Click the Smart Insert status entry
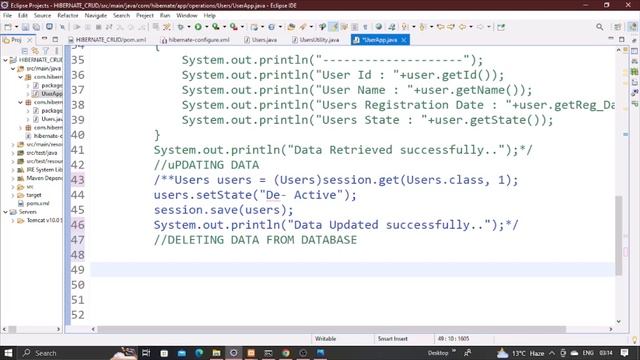 point(392,339)
